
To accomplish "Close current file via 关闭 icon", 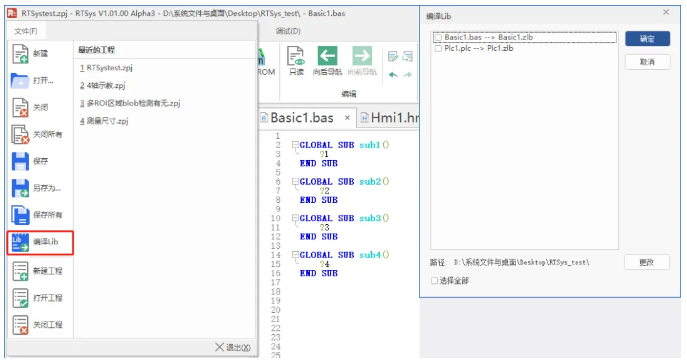I will pos(20,108).
